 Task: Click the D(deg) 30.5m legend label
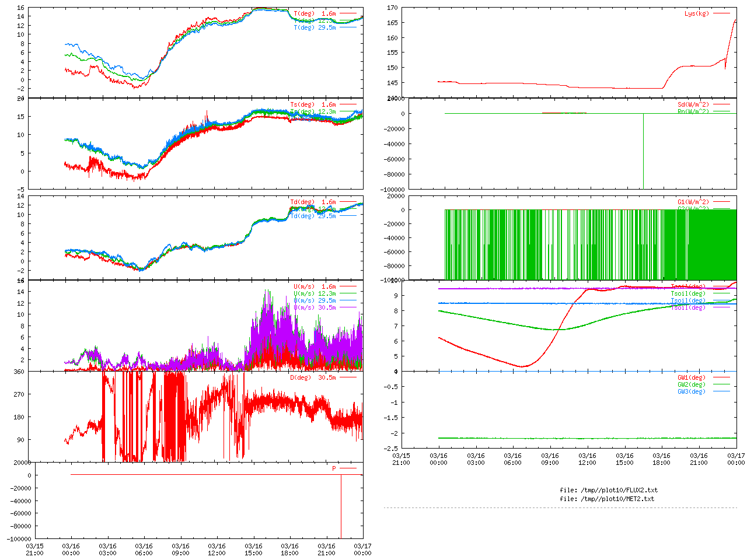point(313,377)
